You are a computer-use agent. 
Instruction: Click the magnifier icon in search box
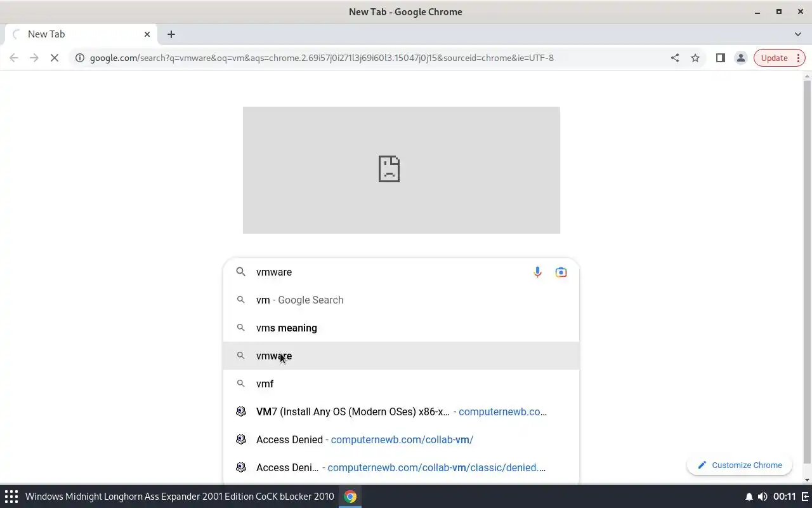pos(240,272)
